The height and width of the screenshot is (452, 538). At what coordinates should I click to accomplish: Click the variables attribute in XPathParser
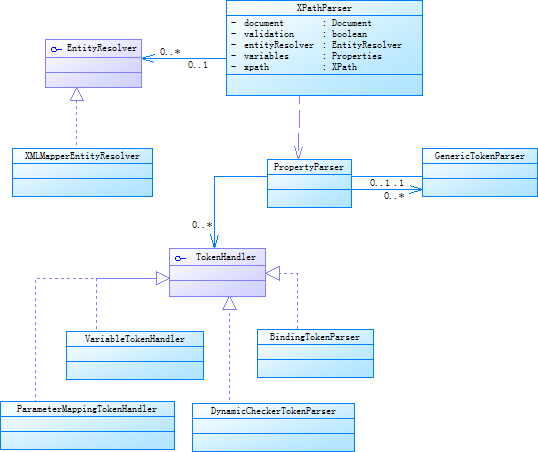tap(266, 56)
